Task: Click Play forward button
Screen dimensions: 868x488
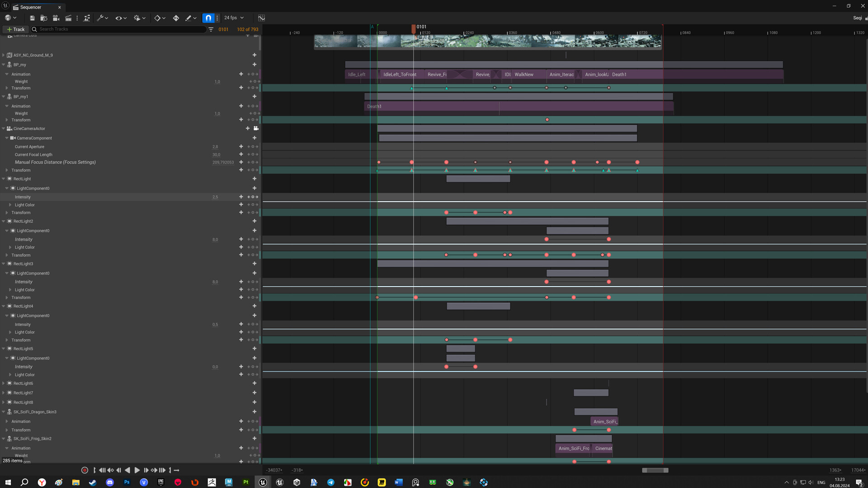Action: (x=137, y=470)
